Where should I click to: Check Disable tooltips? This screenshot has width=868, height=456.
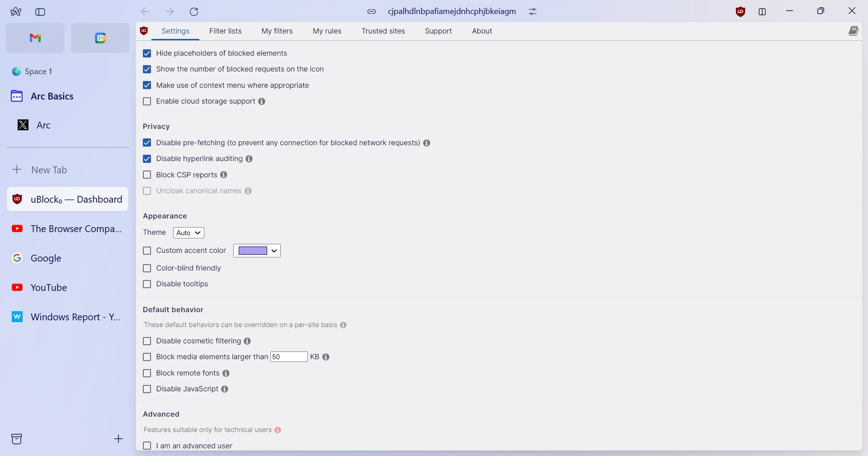147,284
